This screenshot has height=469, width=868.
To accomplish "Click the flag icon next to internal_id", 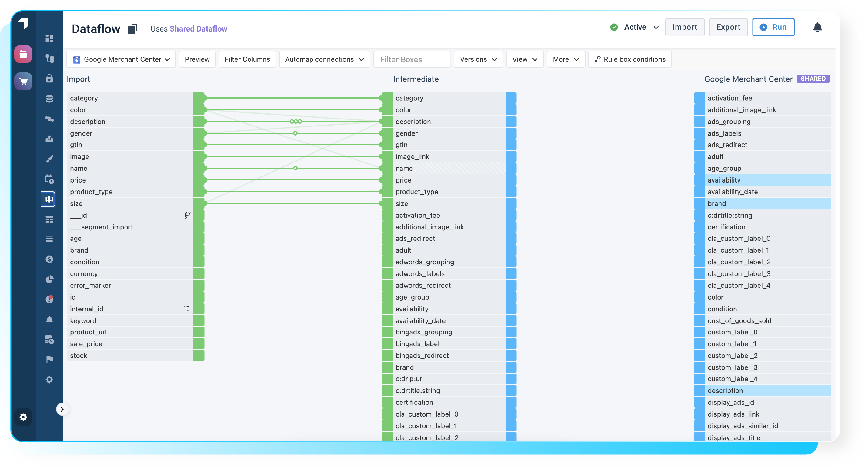I will 186,309.
